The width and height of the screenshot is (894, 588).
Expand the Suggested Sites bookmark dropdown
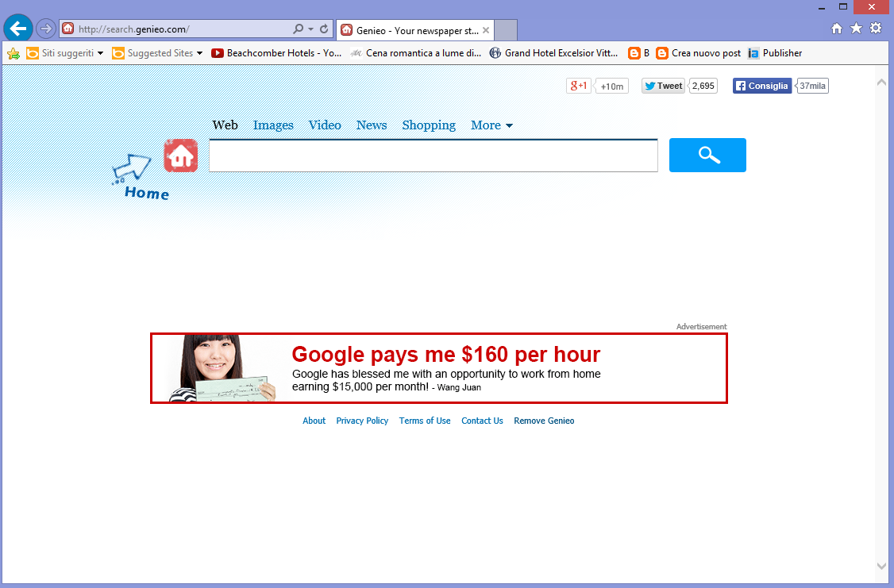(199, 53)
